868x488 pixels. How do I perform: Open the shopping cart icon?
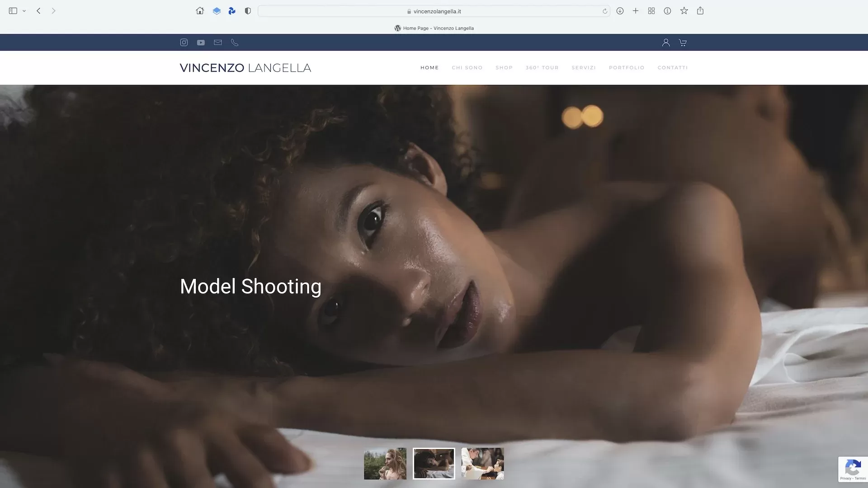coord(683,42)
